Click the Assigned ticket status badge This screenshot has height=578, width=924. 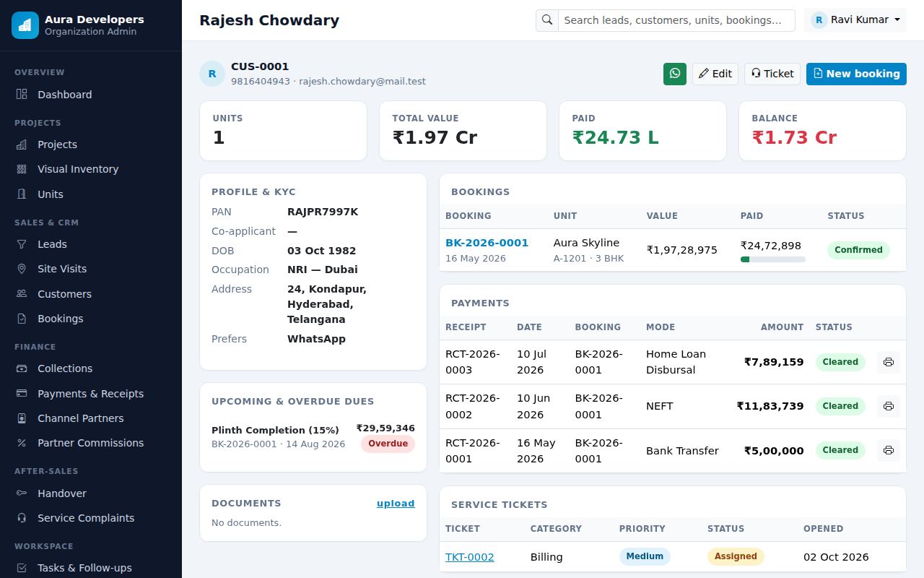[x=736, y=556]
